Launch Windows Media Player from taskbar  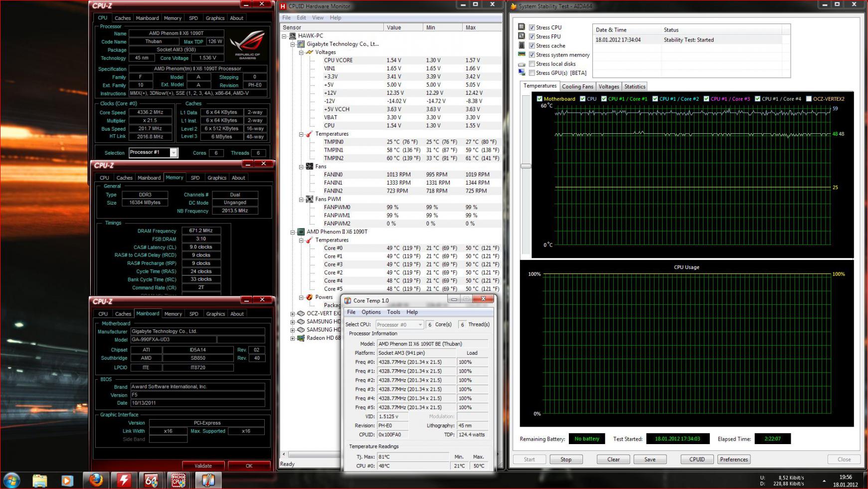point(67,481)
